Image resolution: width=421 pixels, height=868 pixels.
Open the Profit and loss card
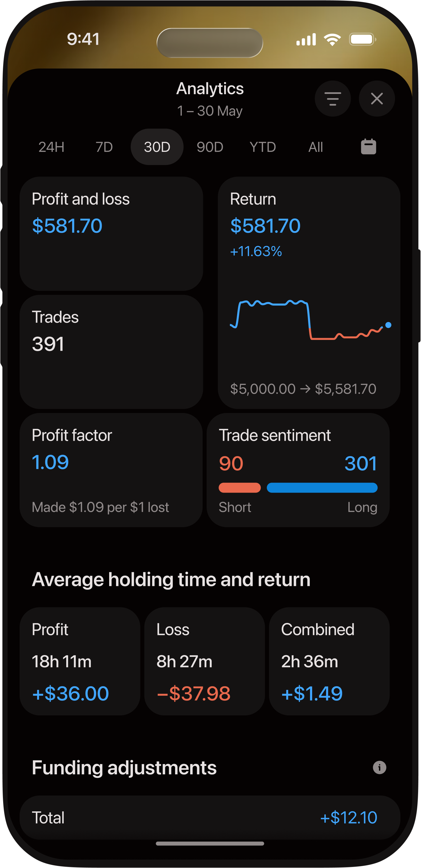pos(111,234)
